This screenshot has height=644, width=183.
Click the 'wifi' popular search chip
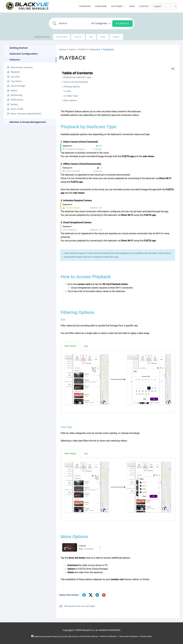point(91,37)
